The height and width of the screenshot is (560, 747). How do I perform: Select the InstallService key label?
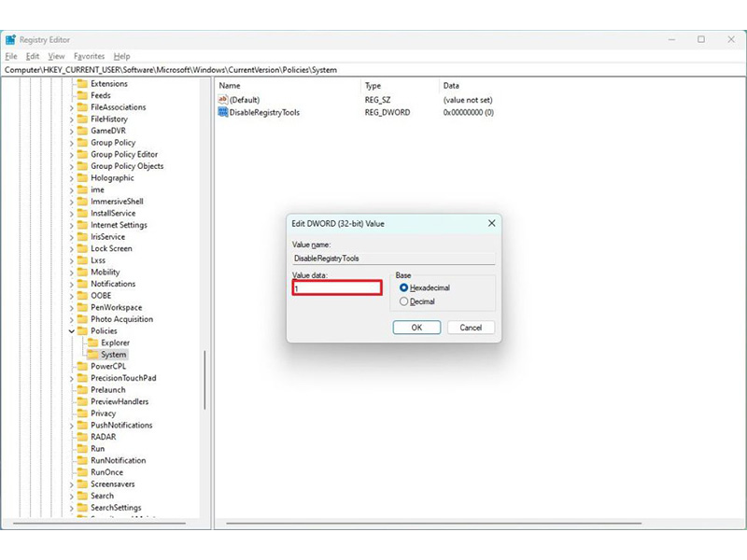113,213
